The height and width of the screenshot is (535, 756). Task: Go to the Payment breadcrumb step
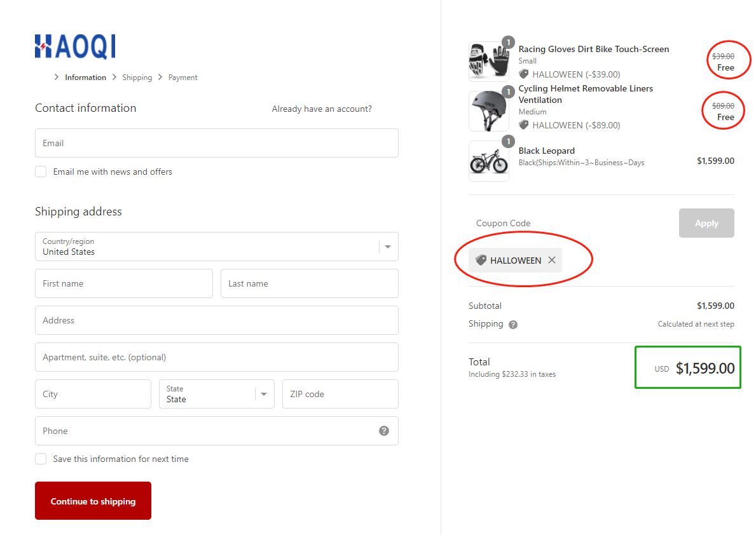pos(182,78)
